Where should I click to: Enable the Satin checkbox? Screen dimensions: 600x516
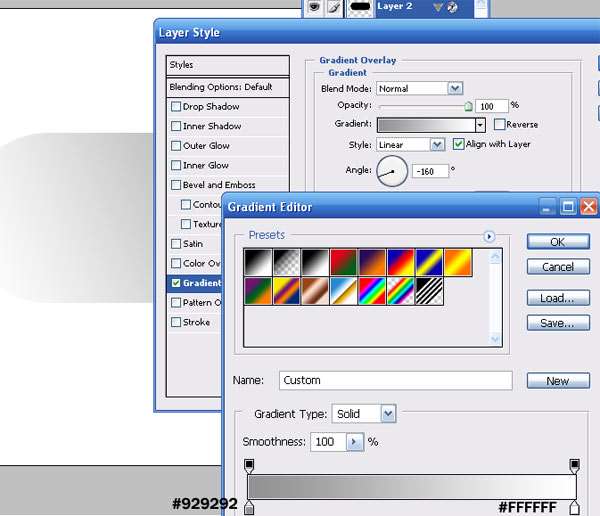[x=176, y=244]
